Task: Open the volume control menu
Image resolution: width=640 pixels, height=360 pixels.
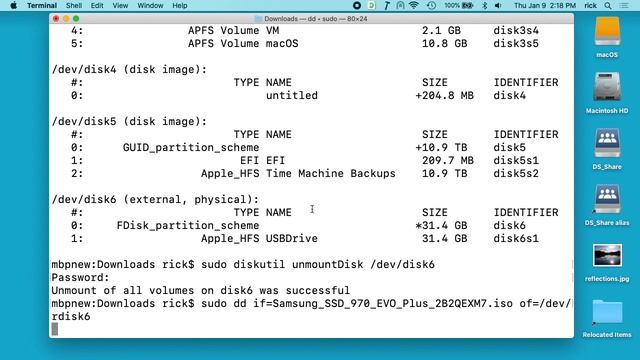Action: [498, 6]
